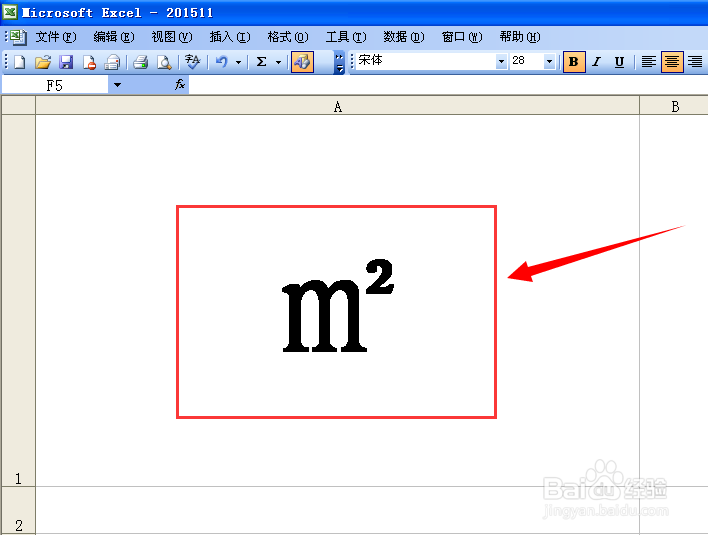Open the 插入(I) menu
Image resolution: width=708 pixels, height=535 pixels.
coord(230,37)
